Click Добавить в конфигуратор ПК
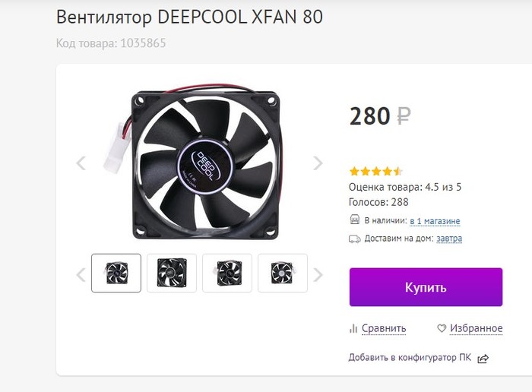The height and width of the screenshot is (392, 532). pos(409,357)
